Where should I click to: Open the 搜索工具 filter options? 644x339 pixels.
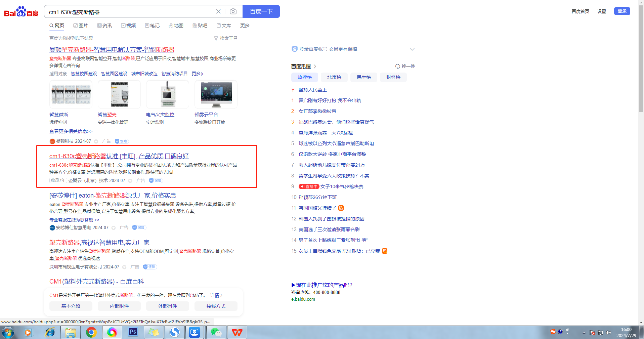point(226,38)
